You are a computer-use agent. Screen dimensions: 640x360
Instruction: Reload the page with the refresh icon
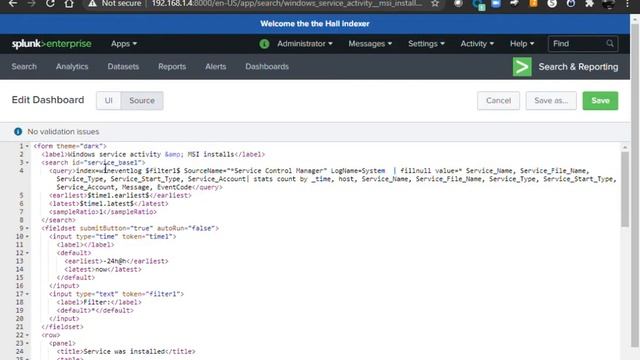pos(50,4)
